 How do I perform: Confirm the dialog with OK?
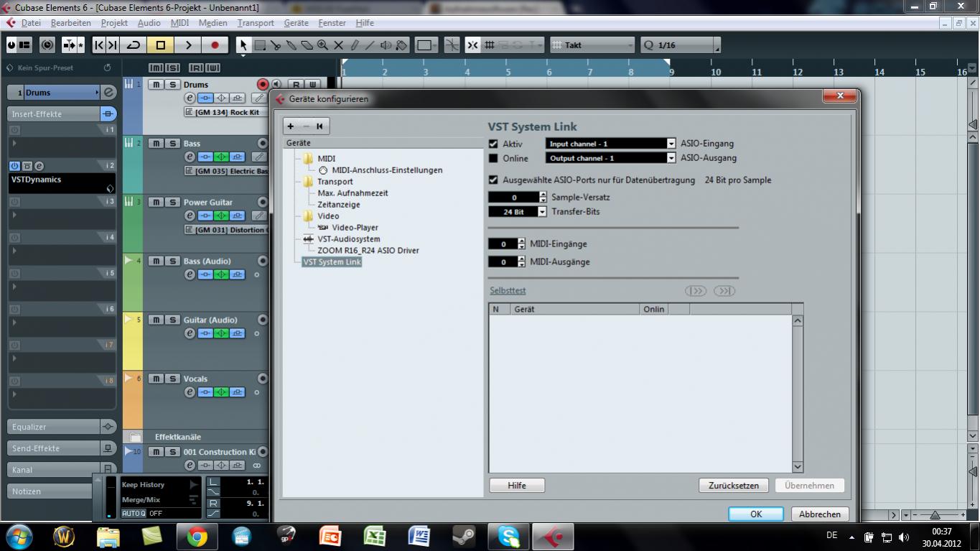(x=756, y=514)
